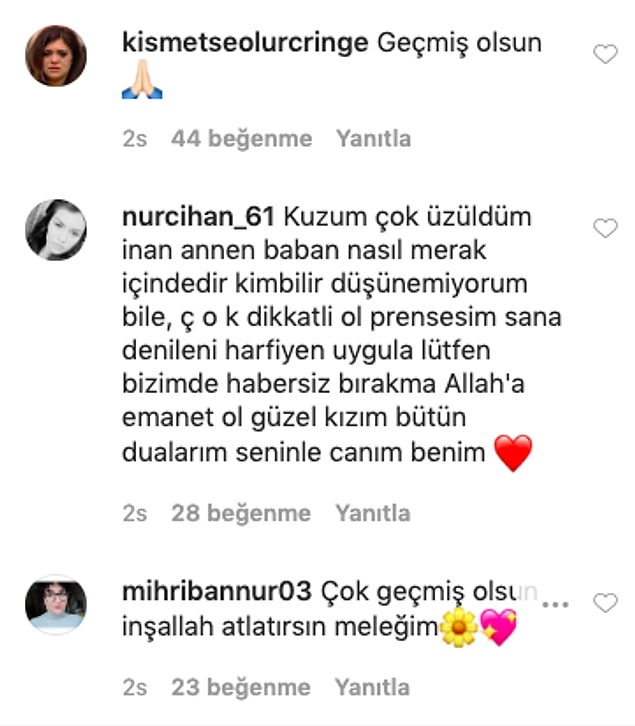Click the 2s timestamp under kismetseolurcringe's comment
Image resolution: width=635 pixels, height=726 pixels.
coord(135,138)
